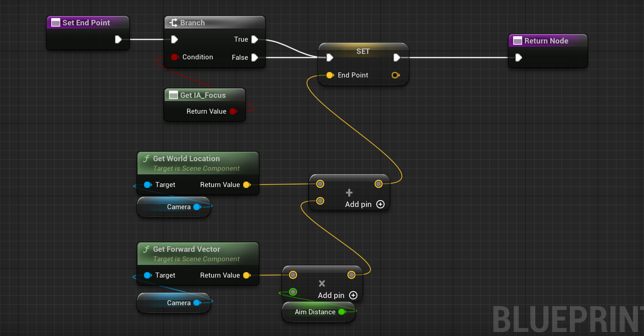Click the addition node's first input pin

click(320, 184)
